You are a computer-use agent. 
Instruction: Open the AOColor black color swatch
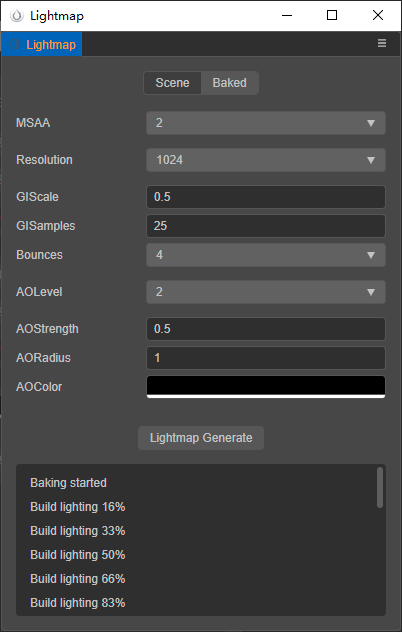[x=266, y=387]
